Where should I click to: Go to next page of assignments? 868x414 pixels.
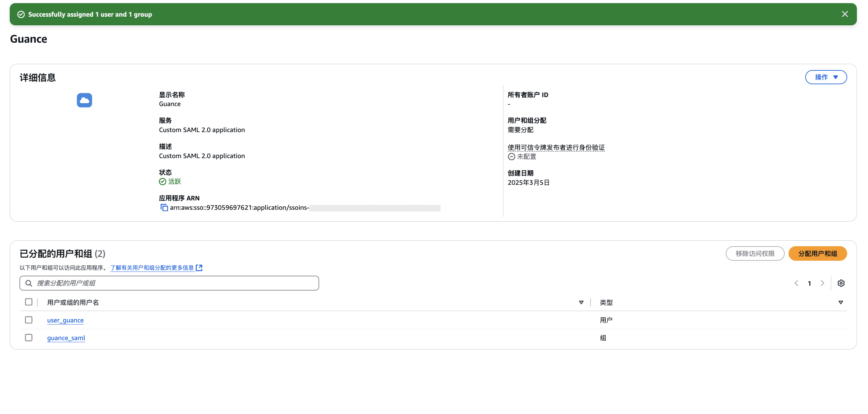pos(822,283)
